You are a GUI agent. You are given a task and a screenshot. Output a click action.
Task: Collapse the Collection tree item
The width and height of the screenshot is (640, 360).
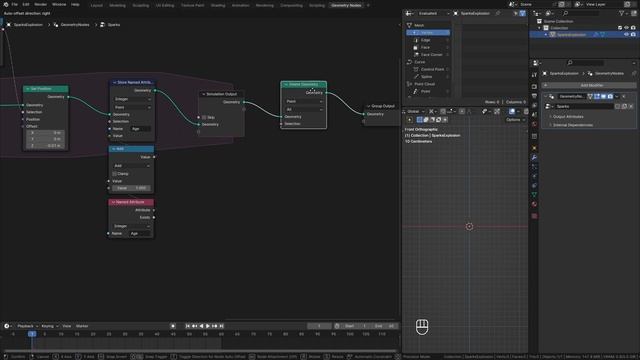pyautogui.click(x=540, y=28)
